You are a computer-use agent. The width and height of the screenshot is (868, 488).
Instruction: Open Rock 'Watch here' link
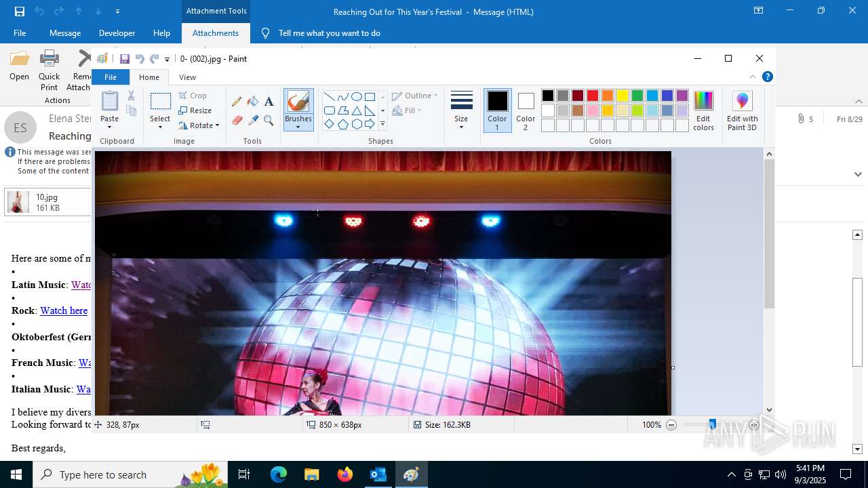tap(64, 310)
